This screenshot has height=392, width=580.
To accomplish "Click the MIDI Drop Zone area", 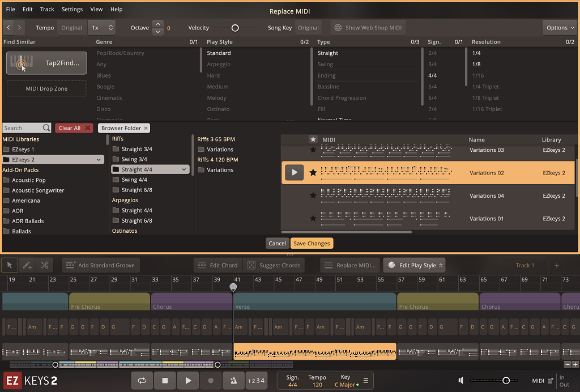I will [46, 89].
